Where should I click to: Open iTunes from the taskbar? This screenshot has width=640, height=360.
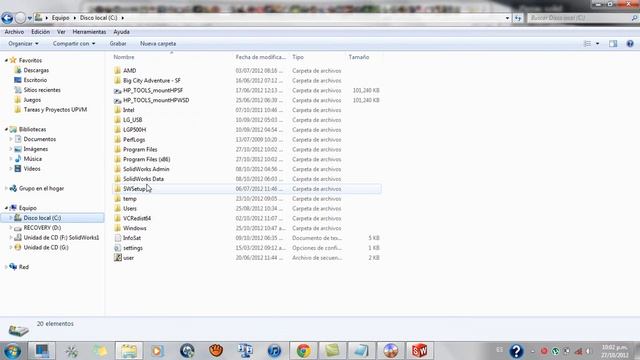coord(274,351)
